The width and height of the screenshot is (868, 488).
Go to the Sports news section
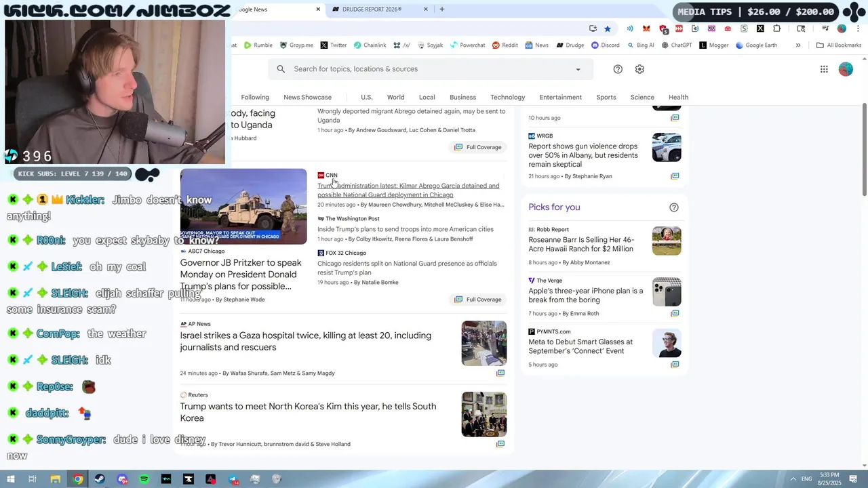point(606,97)
